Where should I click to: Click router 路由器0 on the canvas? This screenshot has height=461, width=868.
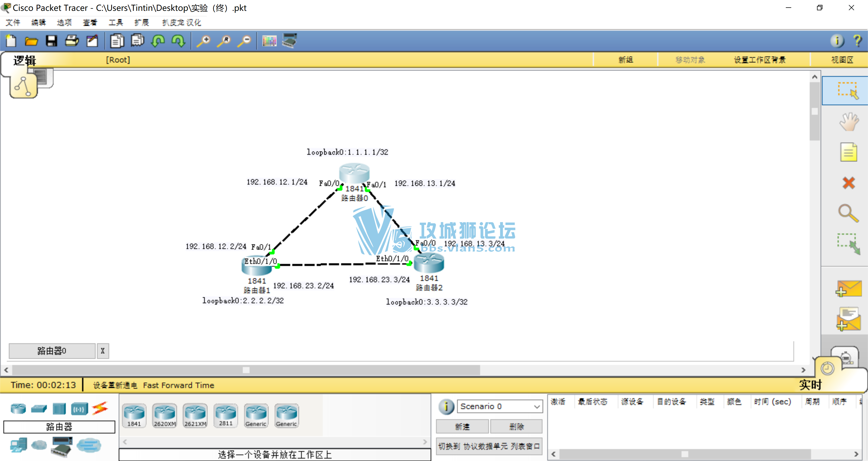(x=354, y=173)
